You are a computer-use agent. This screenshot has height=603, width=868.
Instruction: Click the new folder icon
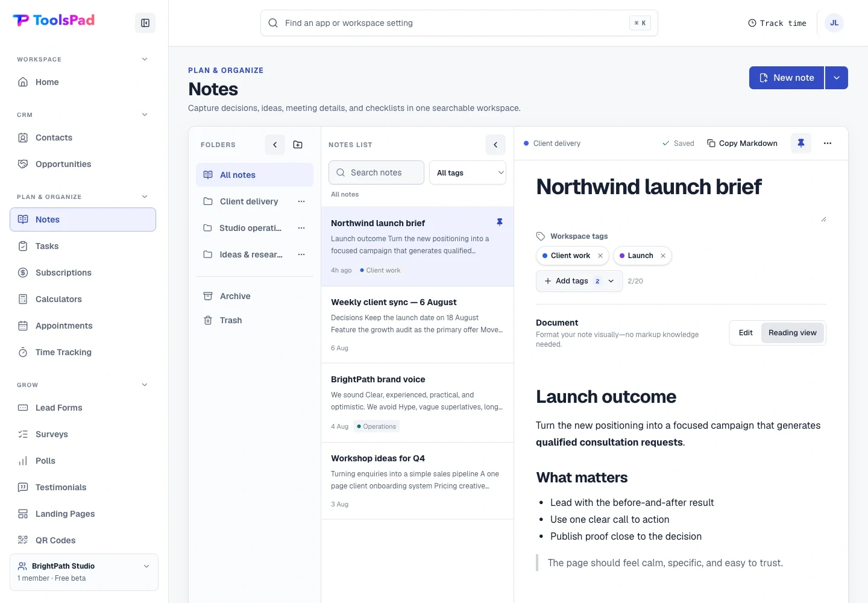click(298, 145)
